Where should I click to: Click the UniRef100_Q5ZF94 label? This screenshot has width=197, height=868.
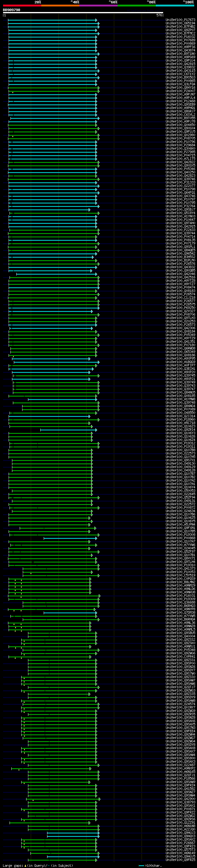tap(180, 497)
